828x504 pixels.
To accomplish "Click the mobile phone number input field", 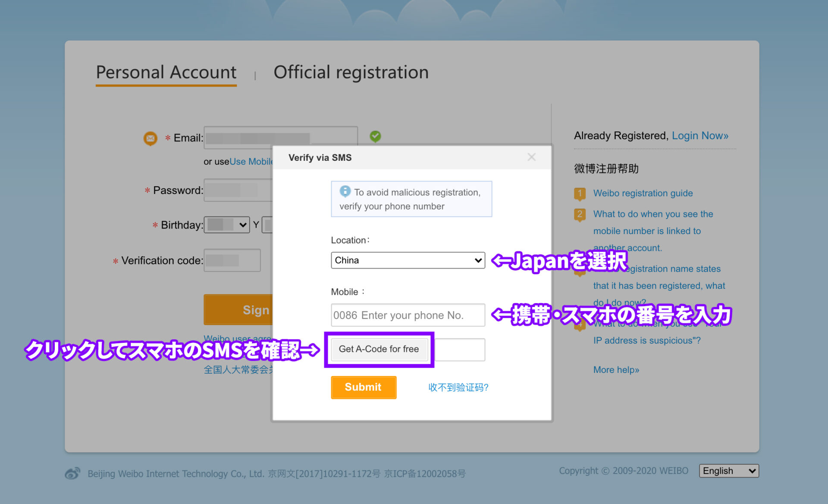I will (408, 315).
